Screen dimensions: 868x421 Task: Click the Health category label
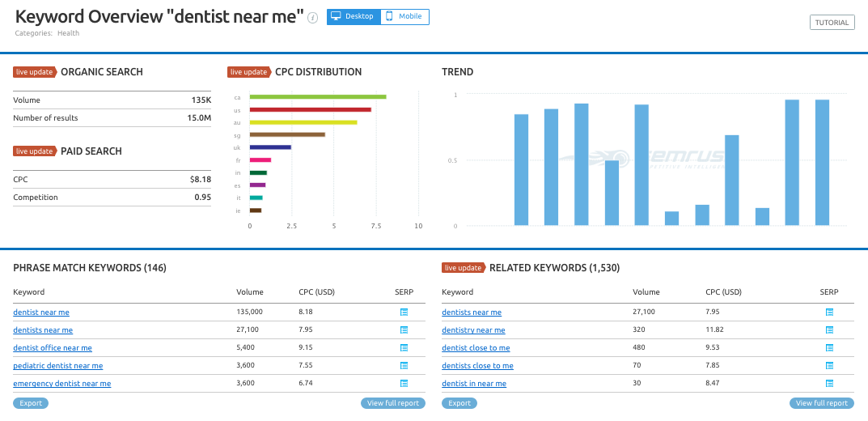69,33
